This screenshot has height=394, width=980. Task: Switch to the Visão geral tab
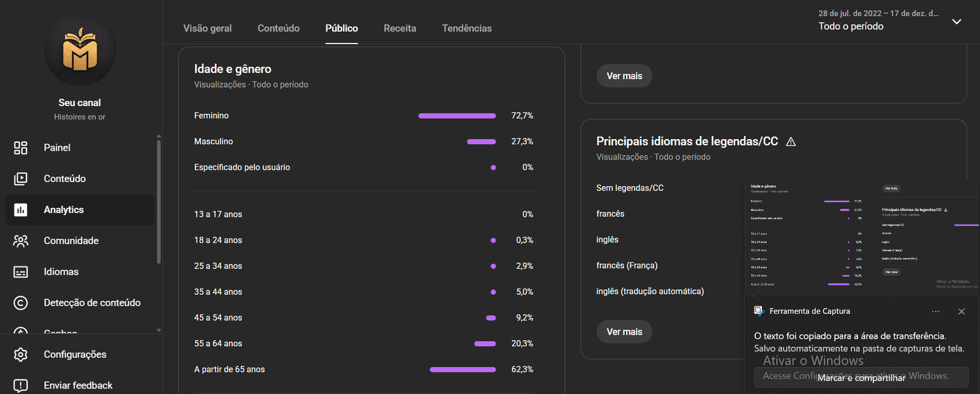click(x=208, y=28)
